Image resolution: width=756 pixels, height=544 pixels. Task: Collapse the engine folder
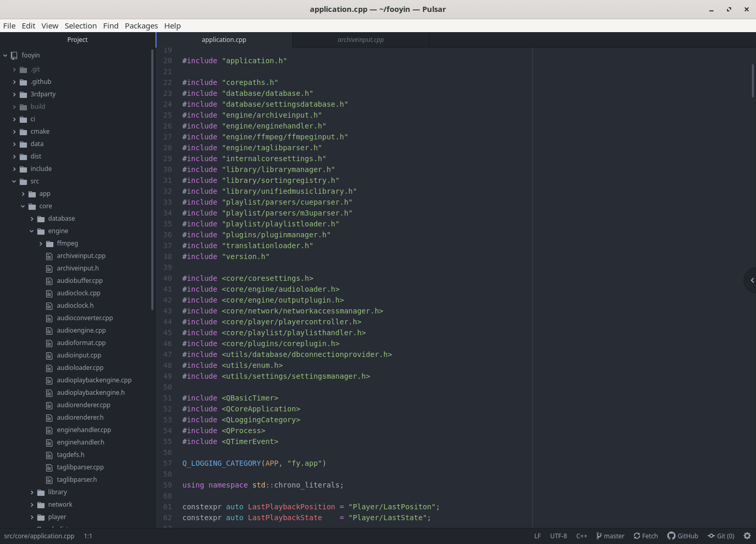point(32,231)
